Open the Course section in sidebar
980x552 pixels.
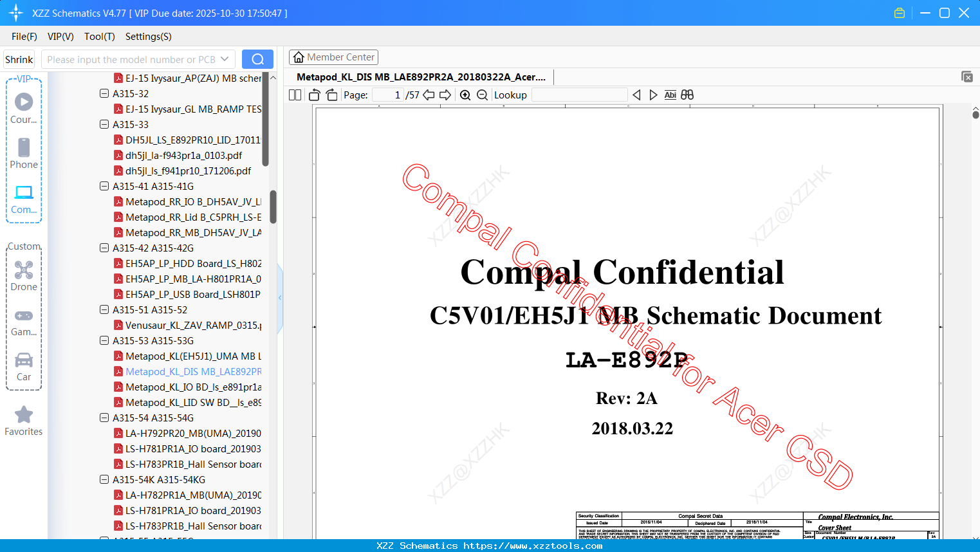[24, 108]
